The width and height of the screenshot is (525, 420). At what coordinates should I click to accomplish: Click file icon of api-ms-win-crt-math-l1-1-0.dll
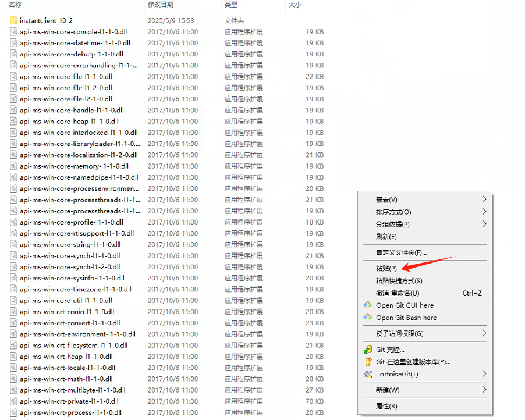pyautogui.click(x=13, y=379)
